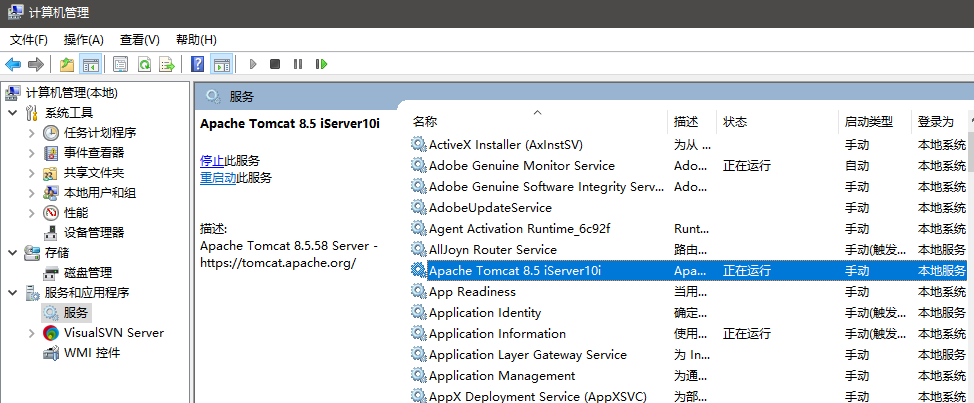Toggle the Show/Hide Console Tree icon
974x403 pixels.
click(x=91, y=64)
